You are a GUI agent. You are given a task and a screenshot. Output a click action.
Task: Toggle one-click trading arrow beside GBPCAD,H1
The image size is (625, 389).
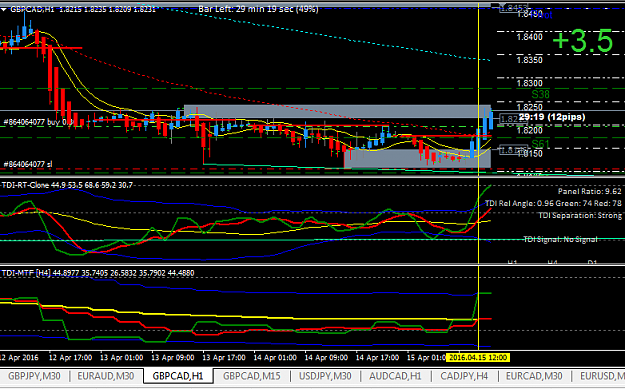click(4, 9)
